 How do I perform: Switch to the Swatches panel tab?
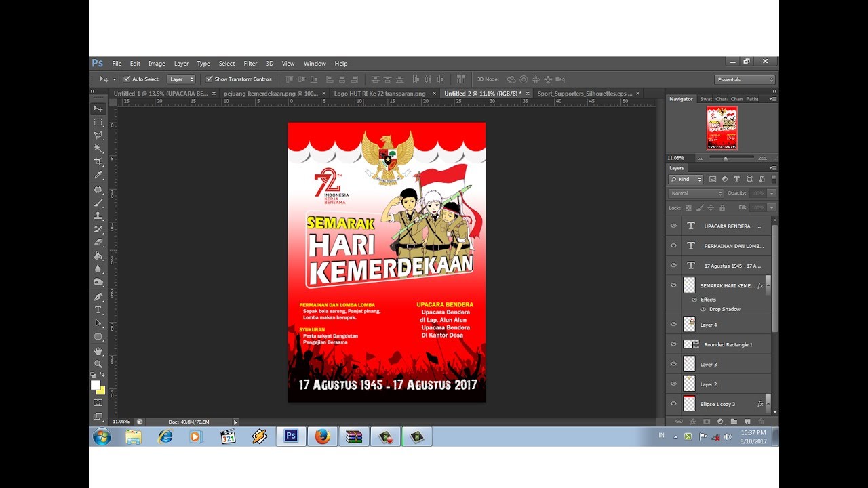[706, 99]
